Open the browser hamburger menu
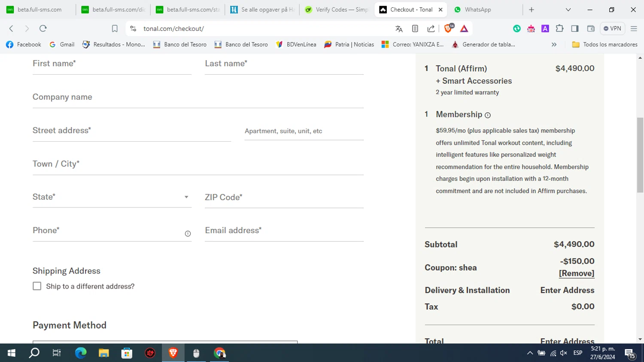This screenshot has width=644, height=362. pyautogui.click(x=634, y=29)
